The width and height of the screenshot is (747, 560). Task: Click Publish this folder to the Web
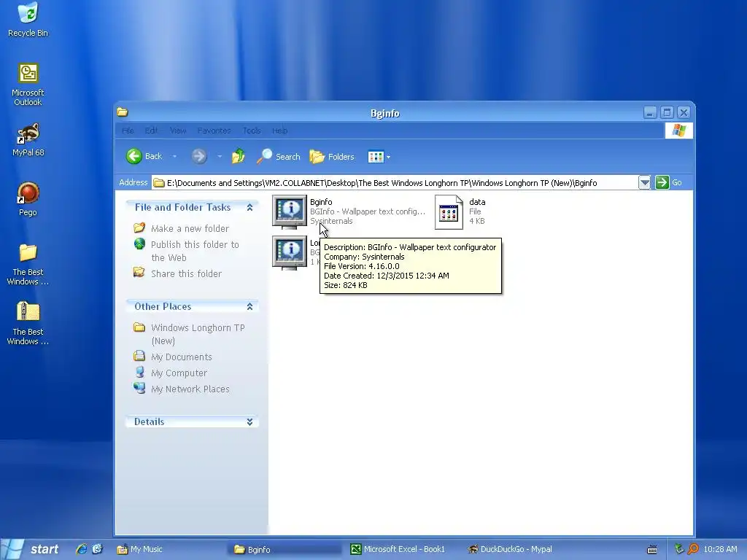pyautogui.click(x=194, y=251)
